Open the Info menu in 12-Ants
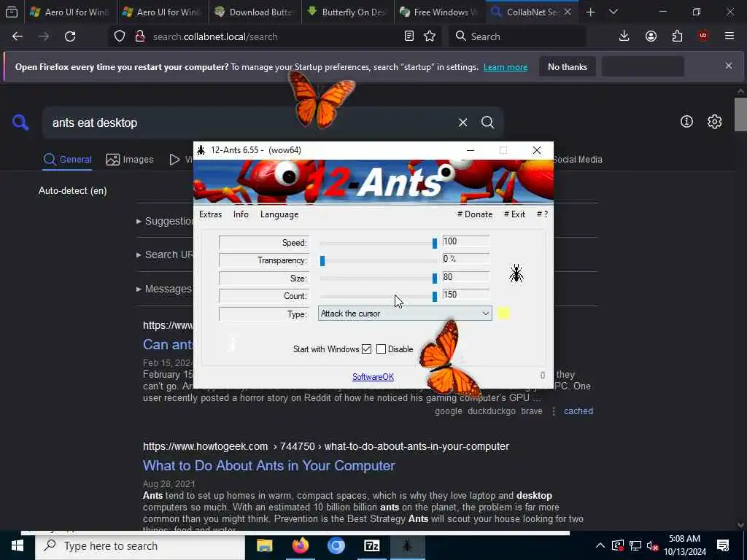Screen dimensions: 747x560 tap(241, 214)
